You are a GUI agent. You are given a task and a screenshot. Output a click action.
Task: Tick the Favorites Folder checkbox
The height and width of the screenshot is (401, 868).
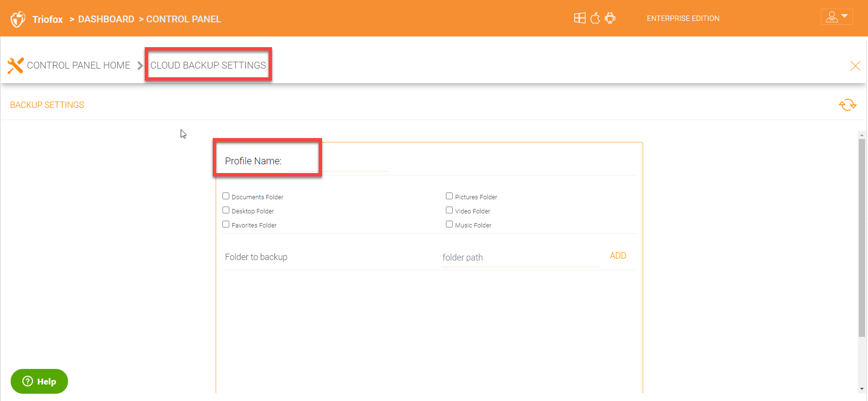226,224
